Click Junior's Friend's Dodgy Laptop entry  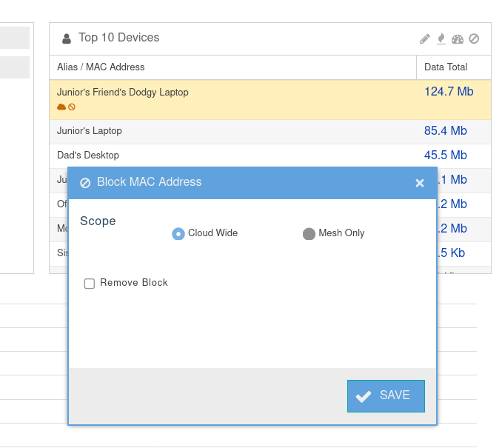pos(123,93)
